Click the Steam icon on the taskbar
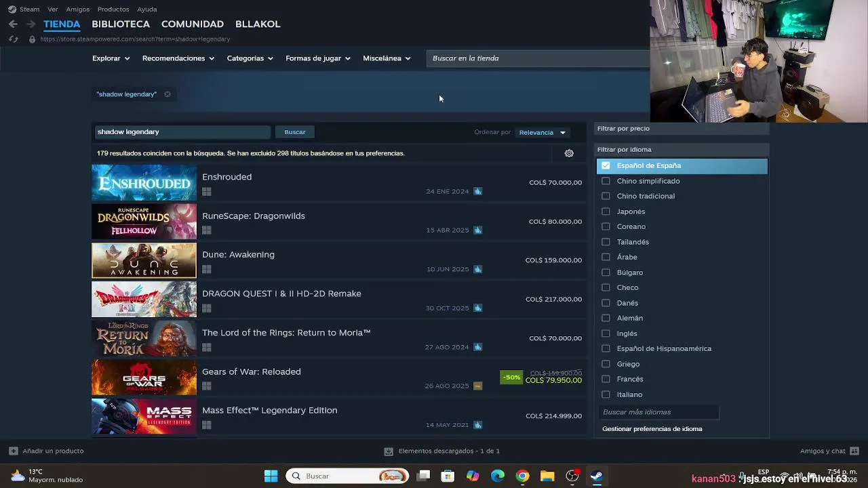Screen dimensions: 868x488 (597, 476)
